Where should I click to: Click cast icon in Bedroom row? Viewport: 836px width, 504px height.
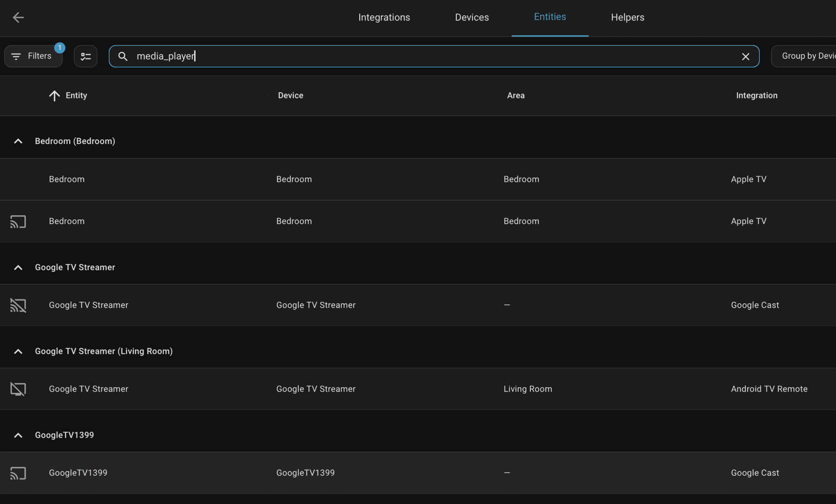tap(18, 222)
